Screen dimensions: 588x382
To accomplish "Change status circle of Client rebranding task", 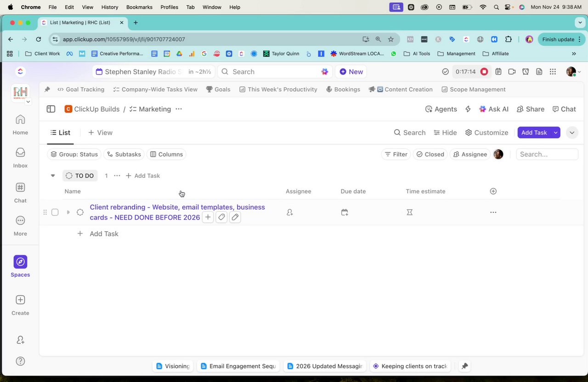I will click(x=80, y=212).
